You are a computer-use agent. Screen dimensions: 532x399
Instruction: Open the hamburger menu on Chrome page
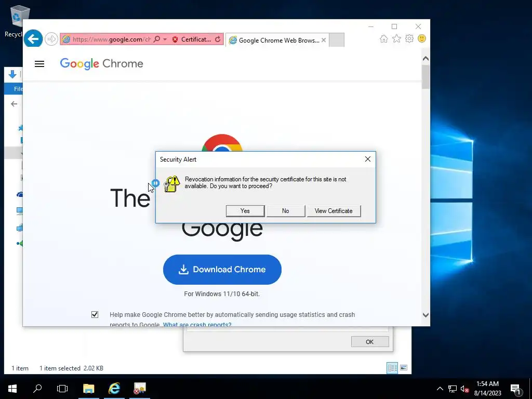39,64
